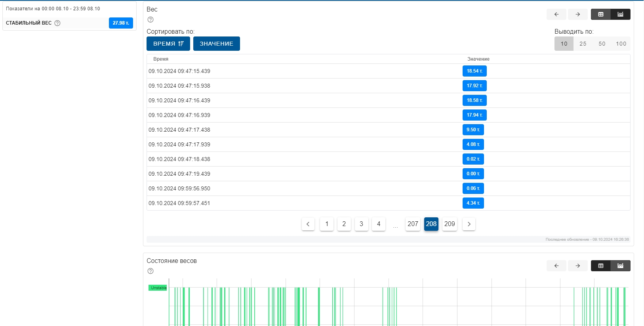The image size is (644, 326).
Task: Switch Вес panel to table view
Action: (601, 14)
